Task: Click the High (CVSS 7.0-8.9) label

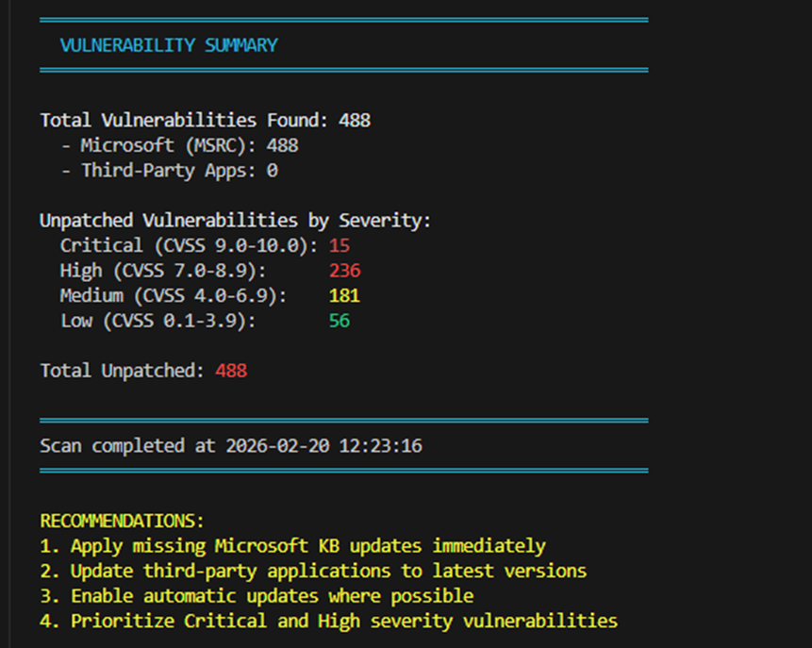Action: (163, 271)
